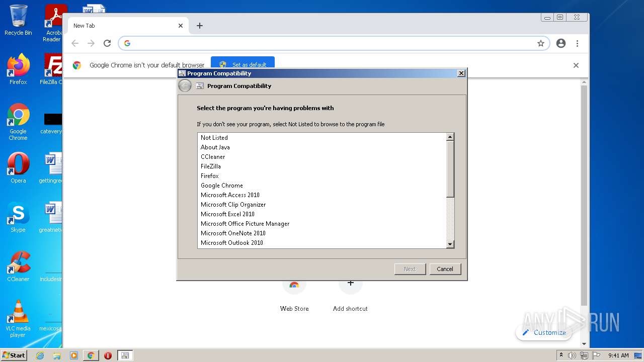Open FileZilla Client desktop shortcut
This screenshot has width=644, height=362.
point(52,69)
